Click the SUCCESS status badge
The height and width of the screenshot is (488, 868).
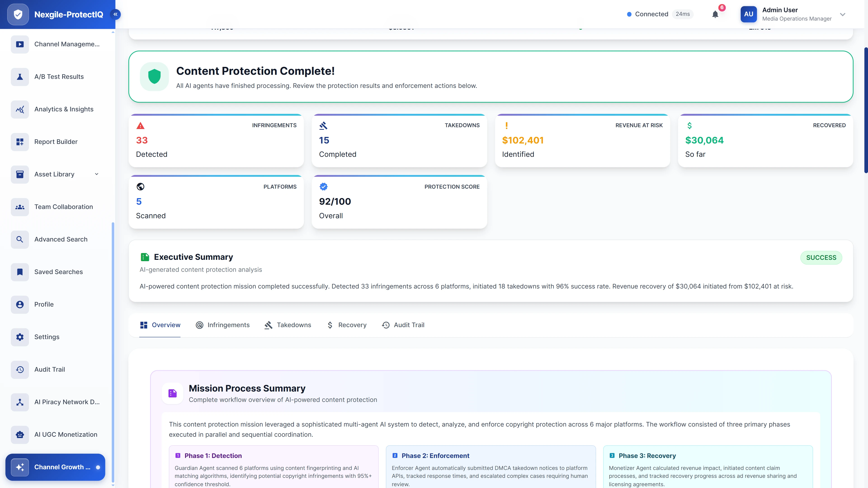coord(821,257)
